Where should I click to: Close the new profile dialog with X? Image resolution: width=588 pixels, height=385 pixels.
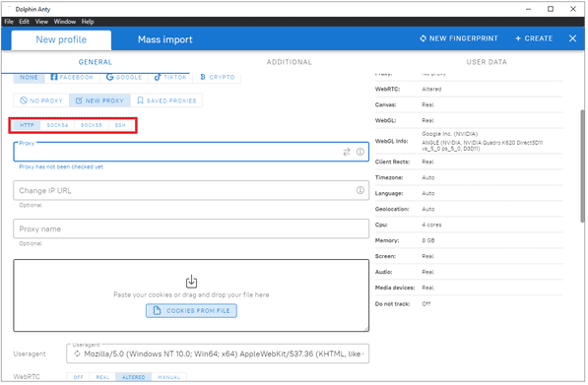(572, 38)
